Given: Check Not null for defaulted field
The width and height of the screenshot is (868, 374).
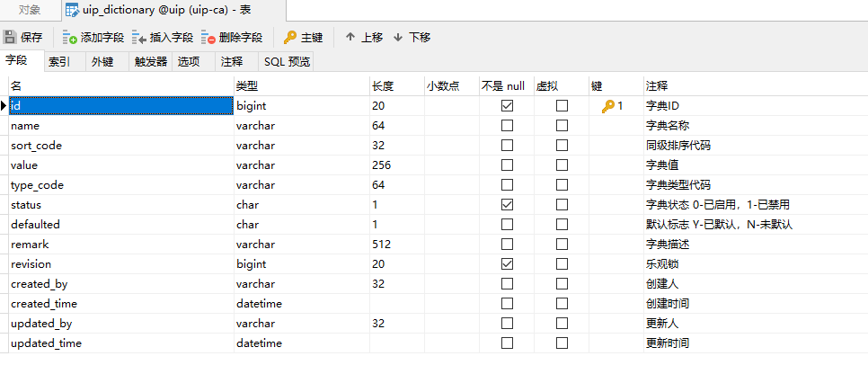Looking at the screenshot, I should [507, 225].
